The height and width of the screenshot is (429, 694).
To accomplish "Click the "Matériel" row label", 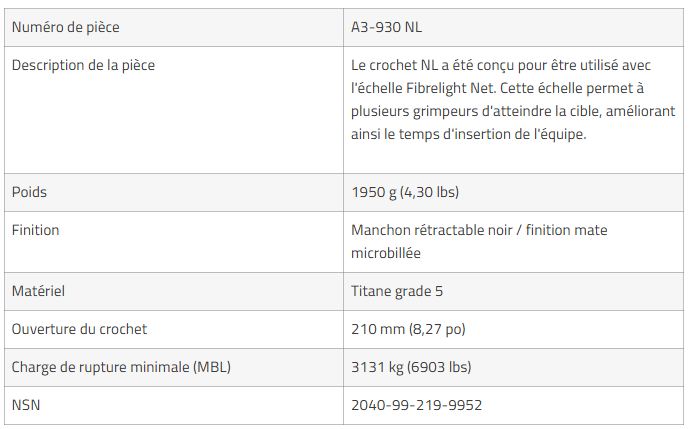I will point(38,291).
